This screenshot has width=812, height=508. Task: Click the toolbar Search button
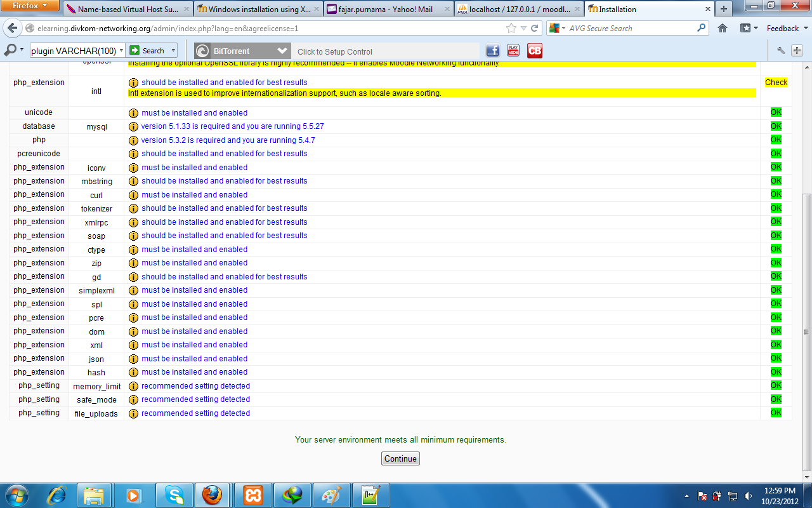147,51
